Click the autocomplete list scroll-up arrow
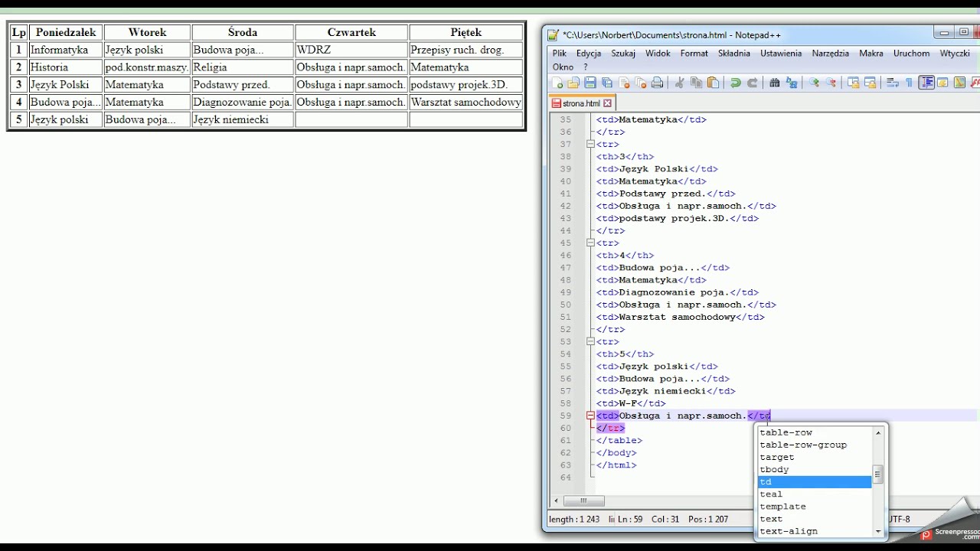 [x=878, y=432]
